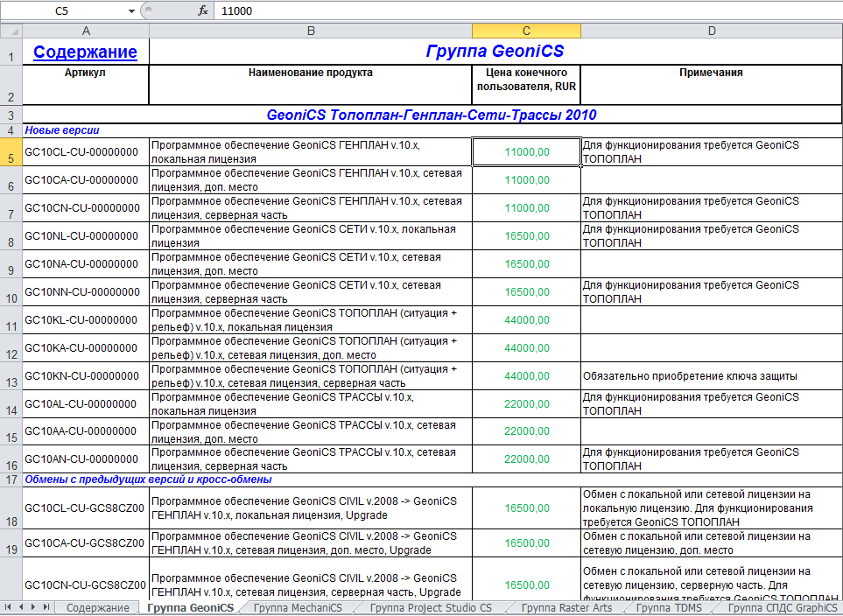
Task: Click price 22000,00 in row 14
Action: coord(526,403)
